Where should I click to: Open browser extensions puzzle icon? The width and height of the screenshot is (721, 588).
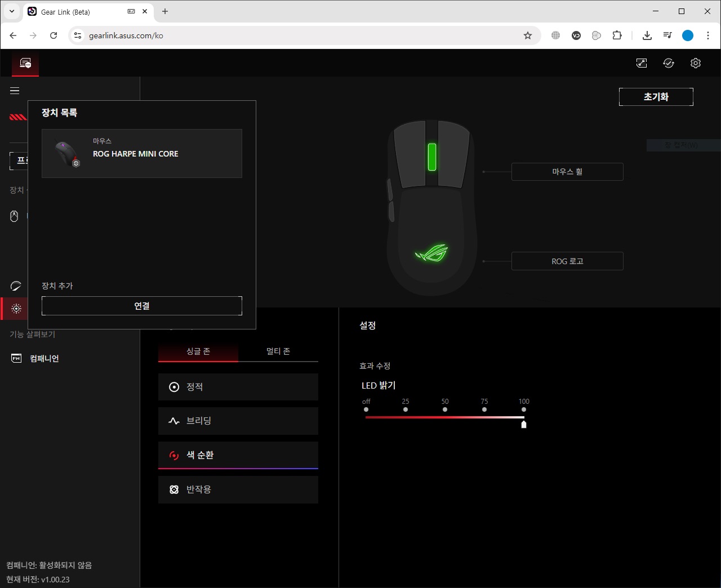617,35
